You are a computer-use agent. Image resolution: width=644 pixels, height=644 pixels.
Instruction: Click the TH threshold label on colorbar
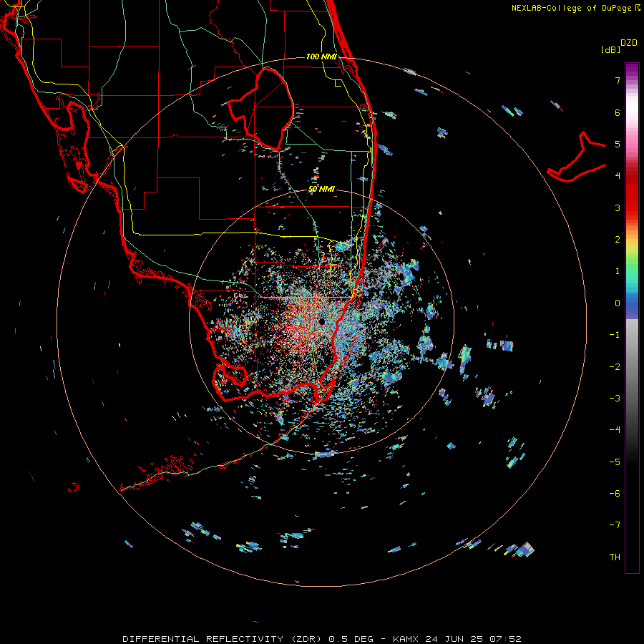[x=615, y=557]
